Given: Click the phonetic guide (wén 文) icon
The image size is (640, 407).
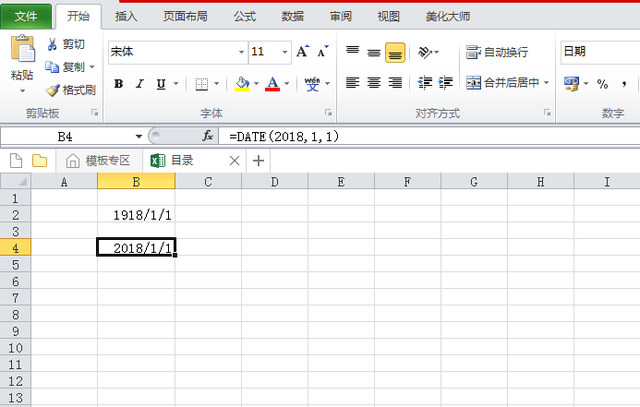Looking at the screenshot, I should (312, 84).
